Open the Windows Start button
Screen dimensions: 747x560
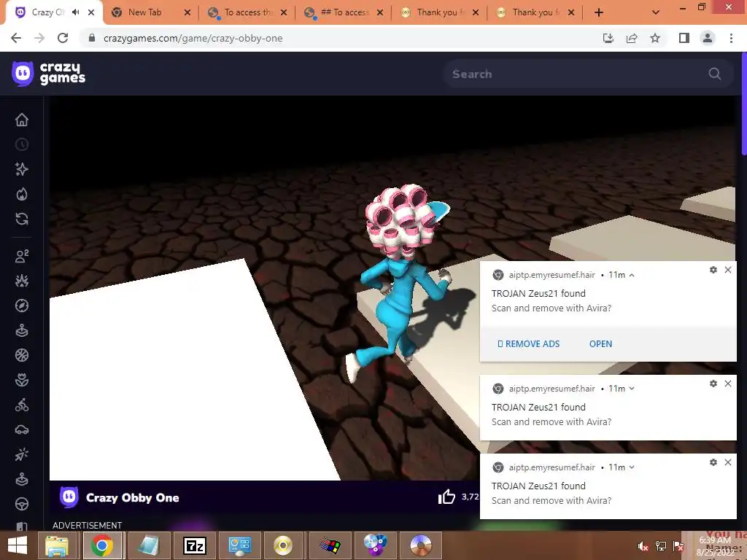pos(18,545)
